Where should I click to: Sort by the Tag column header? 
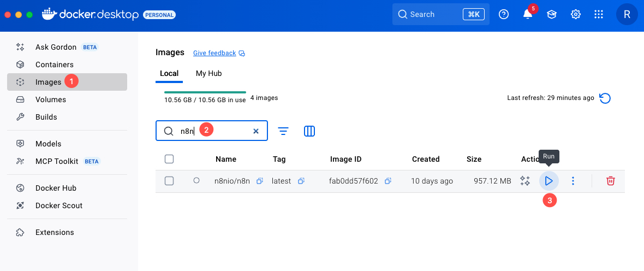pos(279,159)
